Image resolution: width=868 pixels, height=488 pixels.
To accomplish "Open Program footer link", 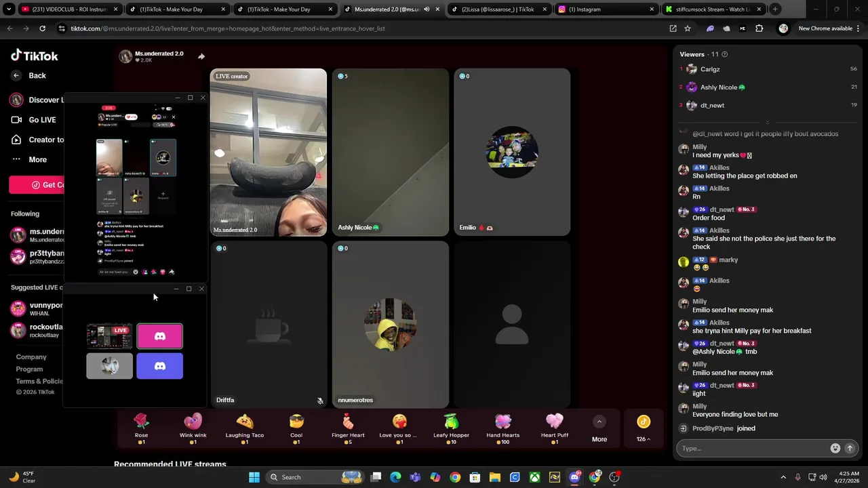I will click(x=29, y=369).
